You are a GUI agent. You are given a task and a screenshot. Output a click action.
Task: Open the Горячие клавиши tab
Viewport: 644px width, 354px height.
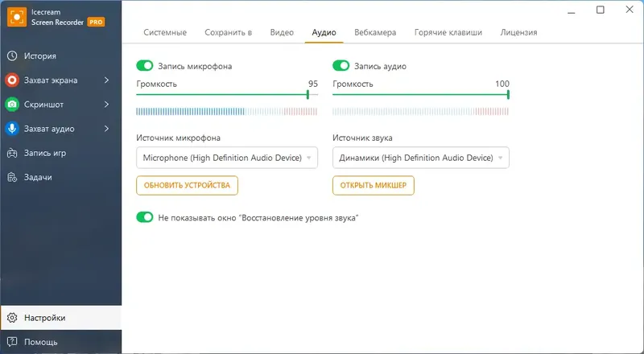pyautogui.click(x=448, y=33)
